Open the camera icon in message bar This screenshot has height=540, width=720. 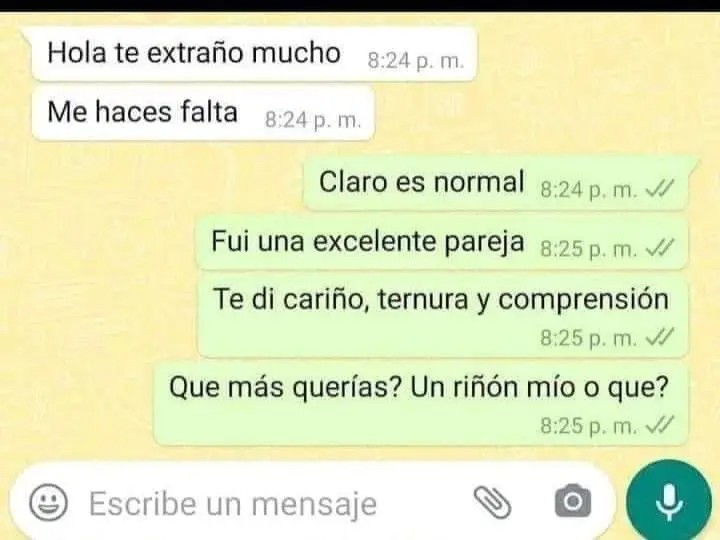coord(573,501)
